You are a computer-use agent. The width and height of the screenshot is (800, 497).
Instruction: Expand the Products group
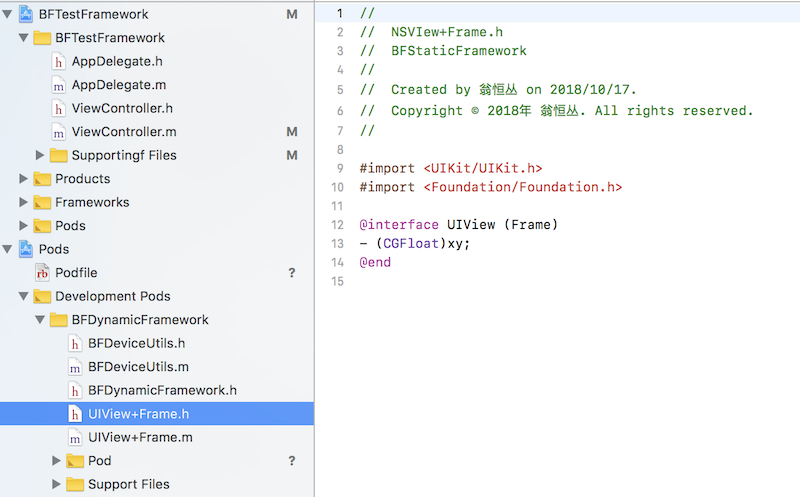pyautogui.click(x=23, y=179)
